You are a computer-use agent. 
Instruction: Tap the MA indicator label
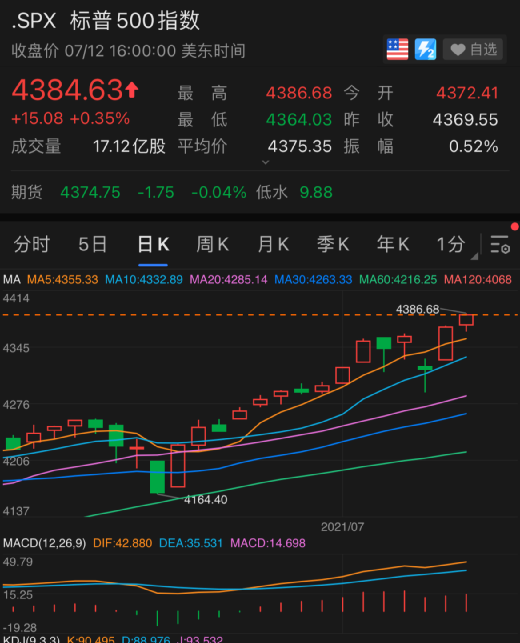click(x=12, y=280)
